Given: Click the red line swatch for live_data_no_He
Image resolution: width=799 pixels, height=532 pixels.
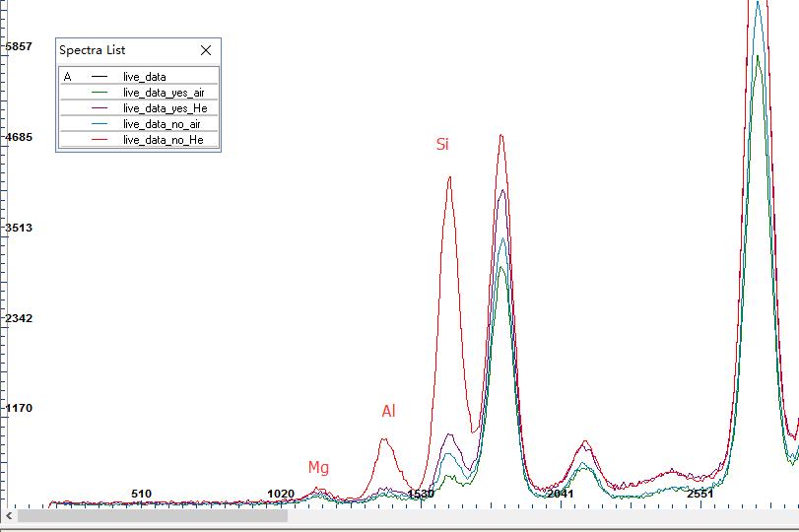Looking at the screenshot, I should pos(100,141).
